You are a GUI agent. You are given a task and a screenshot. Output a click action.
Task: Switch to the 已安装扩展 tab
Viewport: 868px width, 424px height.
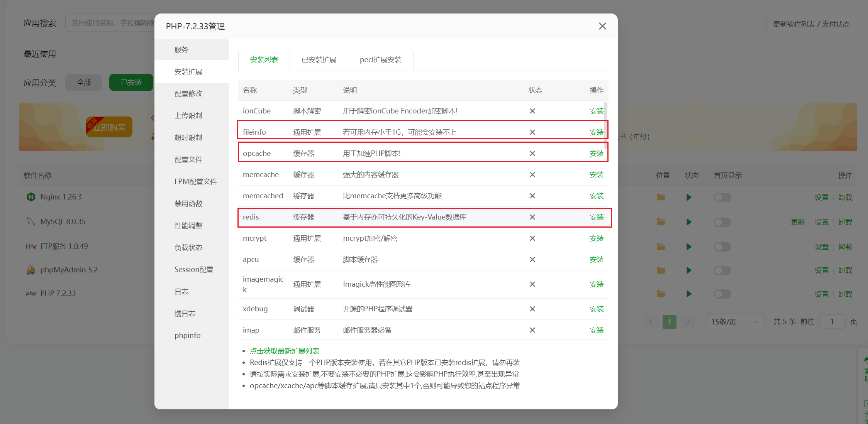click(319, 60)
